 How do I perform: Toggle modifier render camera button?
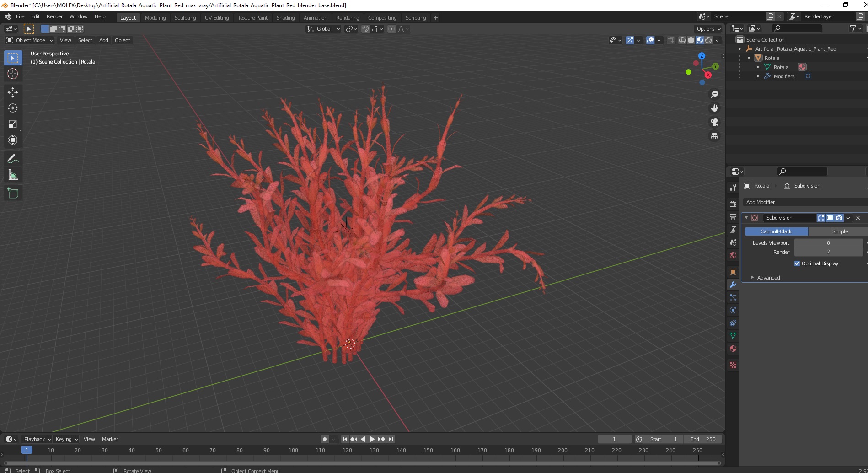pos(839,218)
